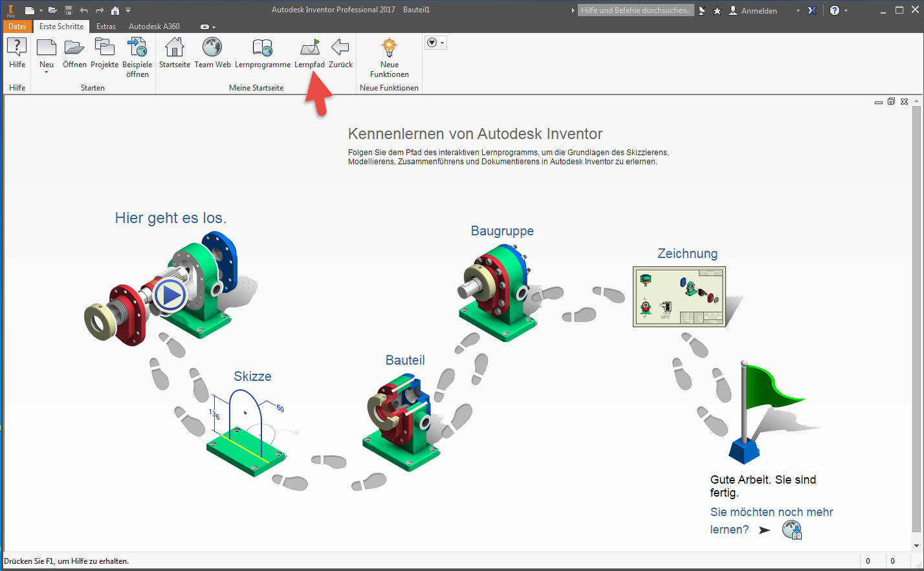This screenshot has height=571, width=924.
Task: Switch to the Autodesk A360 tab
Action: (154, 27)
